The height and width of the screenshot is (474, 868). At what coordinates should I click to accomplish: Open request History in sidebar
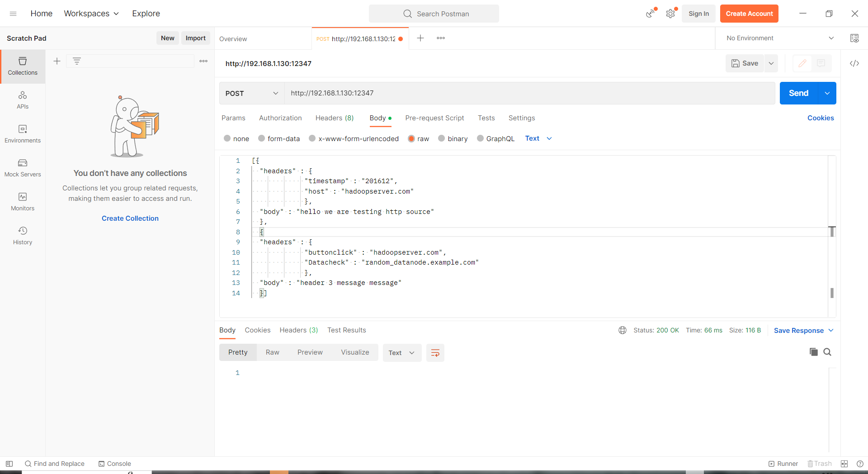point(23,236)
